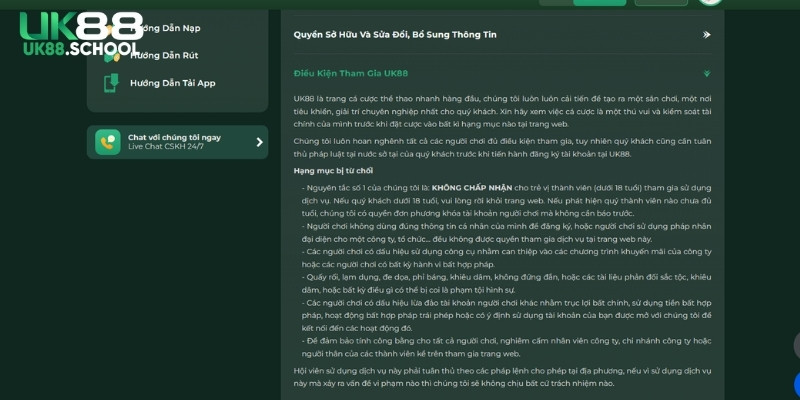Expand the Quyền Sở Hữu double-chevron arrow
This screenshot has width=800, height=400.
click(706, 35)
